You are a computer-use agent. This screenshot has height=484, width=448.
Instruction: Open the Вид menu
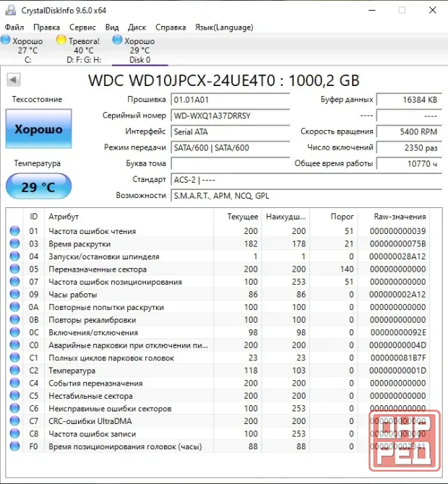[112, 27]
